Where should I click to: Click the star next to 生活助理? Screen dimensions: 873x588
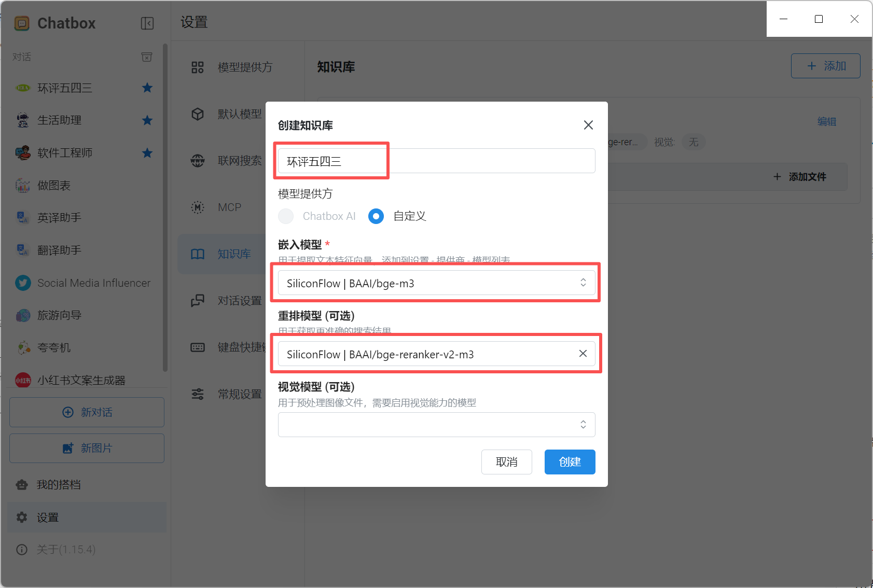(147, 120)
